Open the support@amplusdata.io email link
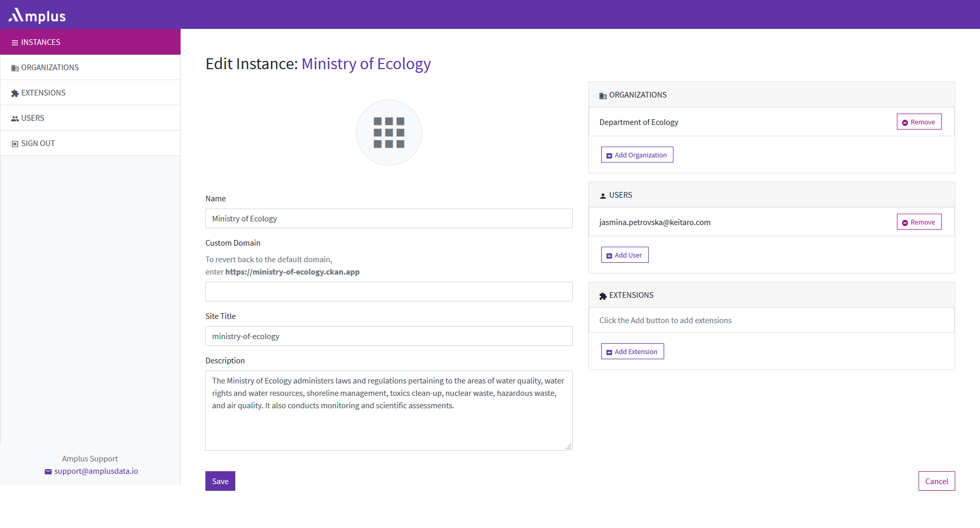 coord(96,471)
